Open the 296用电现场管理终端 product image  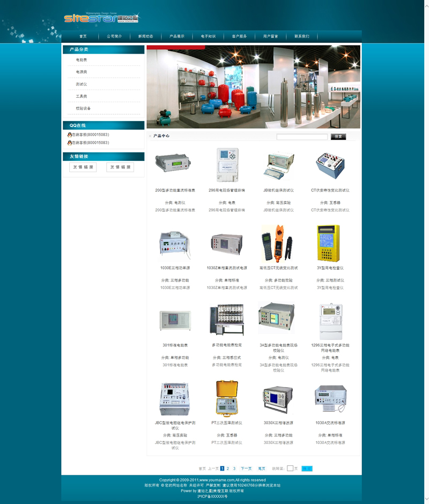click(x=227, y=165)
